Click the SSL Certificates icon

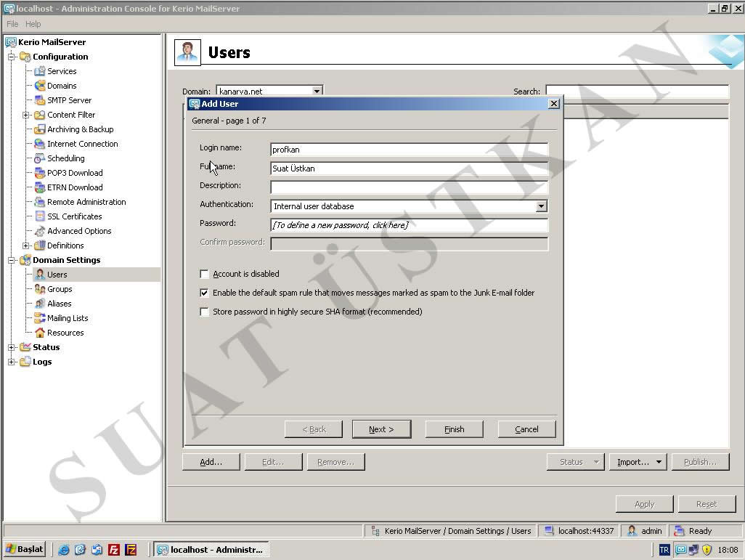(40, 216)
